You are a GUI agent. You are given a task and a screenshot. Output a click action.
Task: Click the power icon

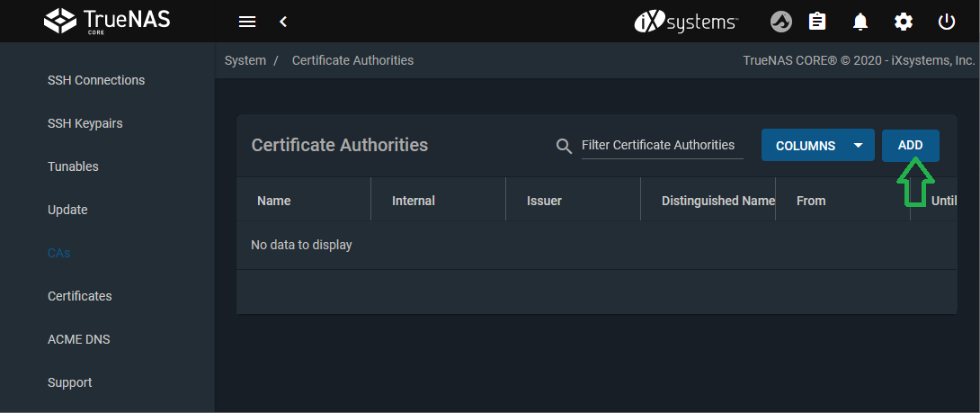coord(947,22)
